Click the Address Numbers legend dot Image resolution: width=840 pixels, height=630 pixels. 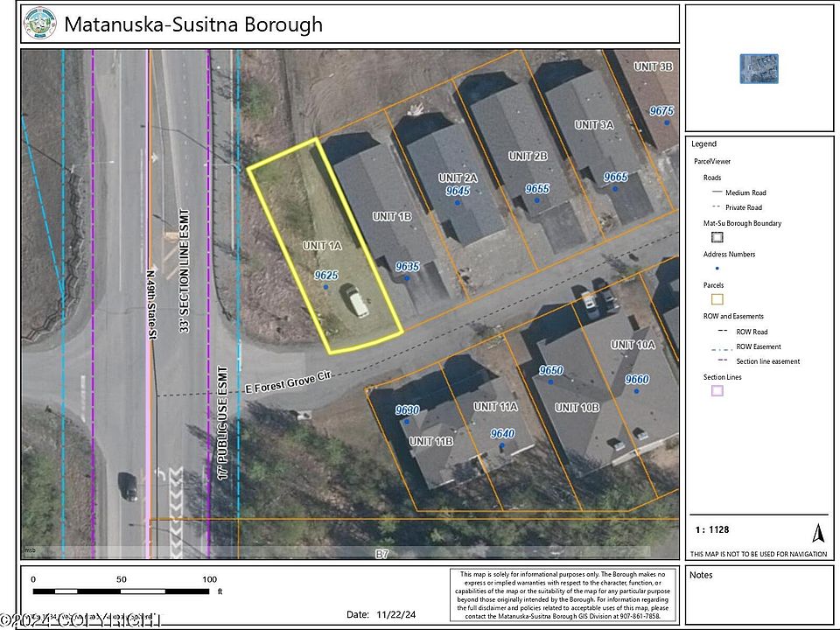click(x=717, y=268)
